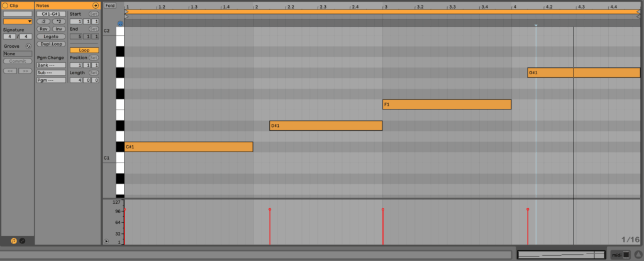Click bar 2 on the time ruler
Viewport: 644px width, 261px height.
tap(256, 8)
